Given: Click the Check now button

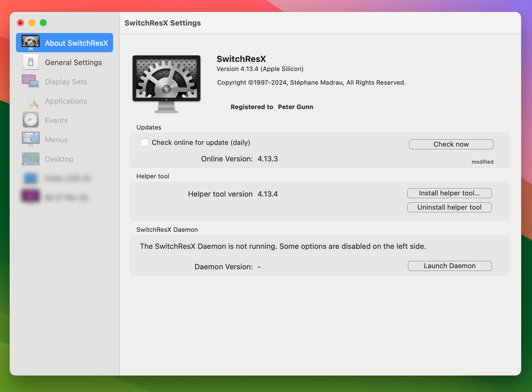Looking at the screenshot, I should point(451,144).
